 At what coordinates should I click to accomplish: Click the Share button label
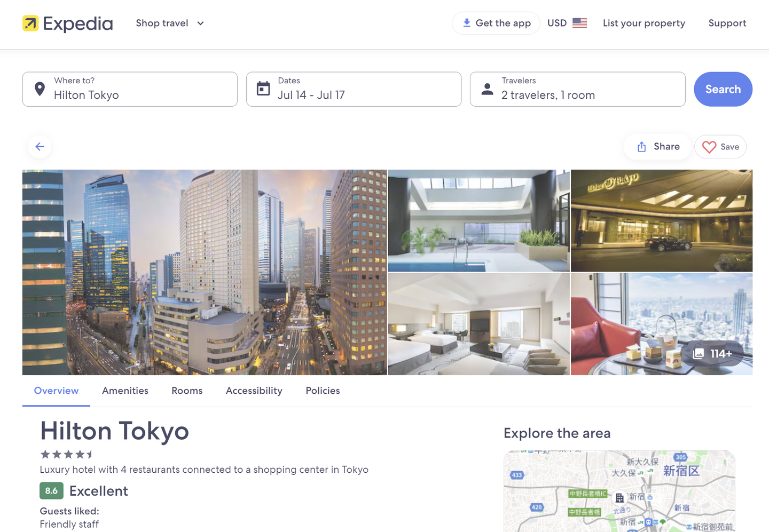click(x=666, y=147)
